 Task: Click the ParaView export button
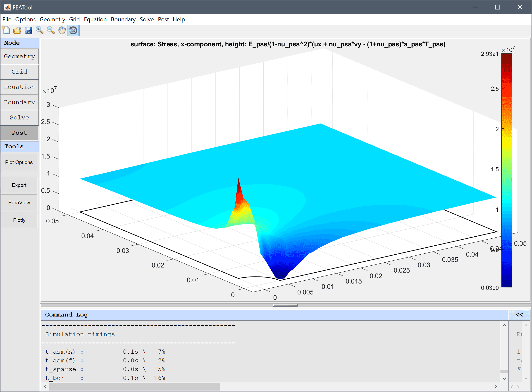(19, 203)
